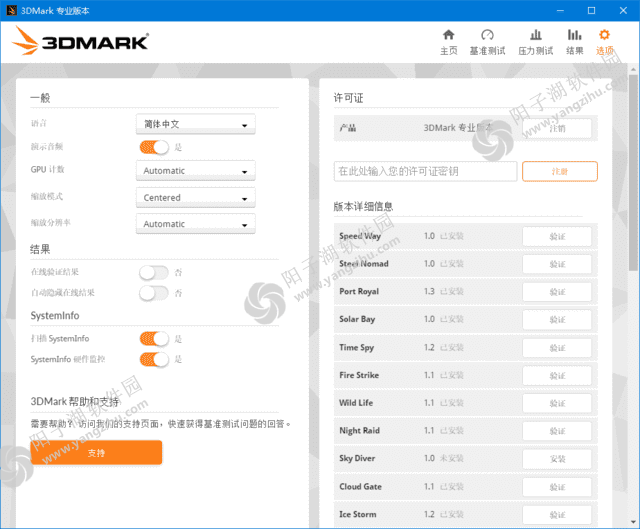Click the 3DMark title bar app icon
640x529 pixels.
[11, 11]
